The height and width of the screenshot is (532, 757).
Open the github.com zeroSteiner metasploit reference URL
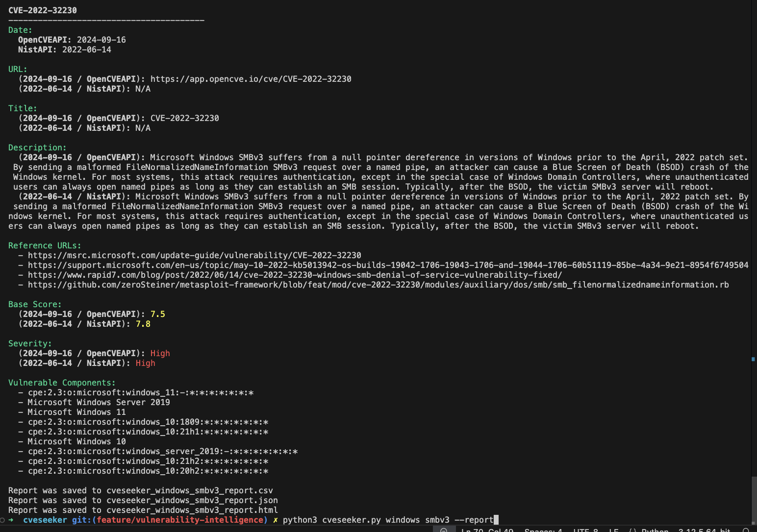click(x=378, y=285)
